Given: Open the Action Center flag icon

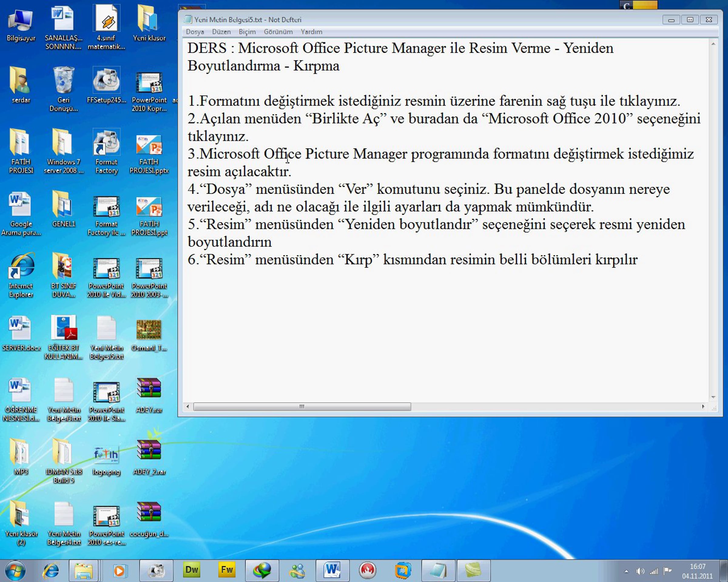Looking at the screenshot, I should [668, 571].
